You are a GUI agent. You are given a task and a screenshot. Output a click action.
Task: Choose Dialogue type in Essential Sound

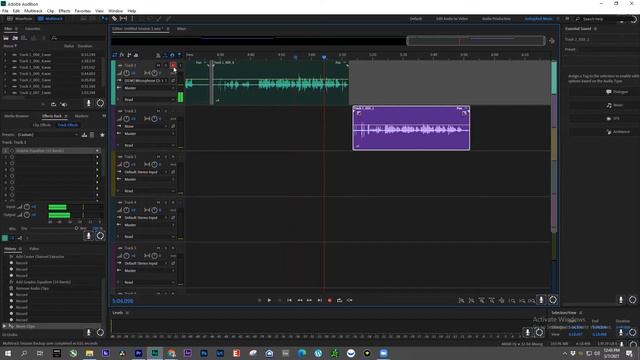tap(604, 92)
